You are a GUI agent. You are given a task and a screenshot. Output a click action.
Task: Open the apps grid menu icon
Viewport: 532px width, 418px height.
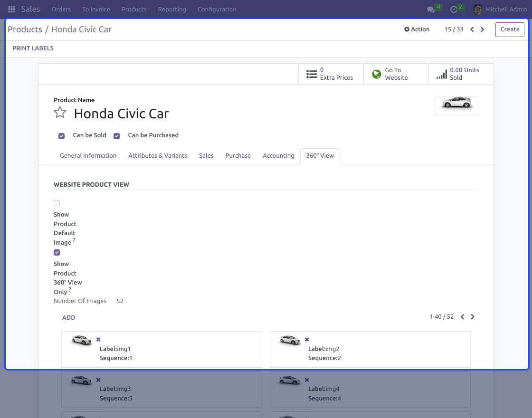(11, 9)
